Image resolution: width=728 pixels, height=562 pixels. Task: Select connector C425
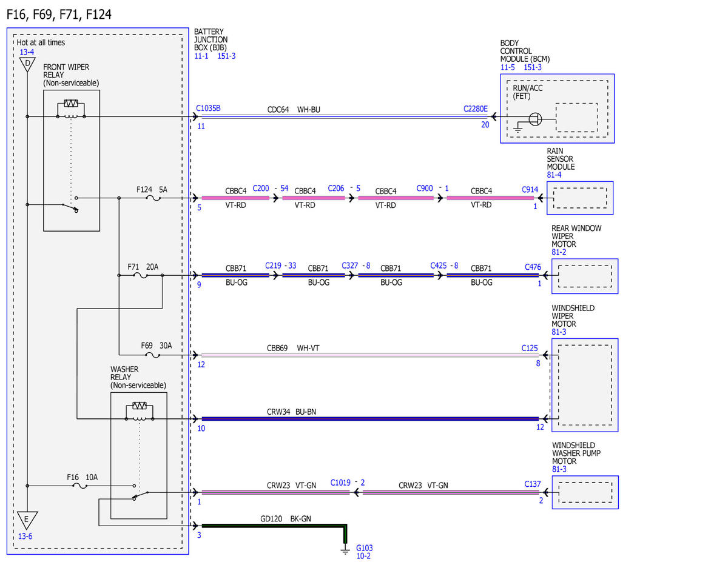tap(439, 266)
